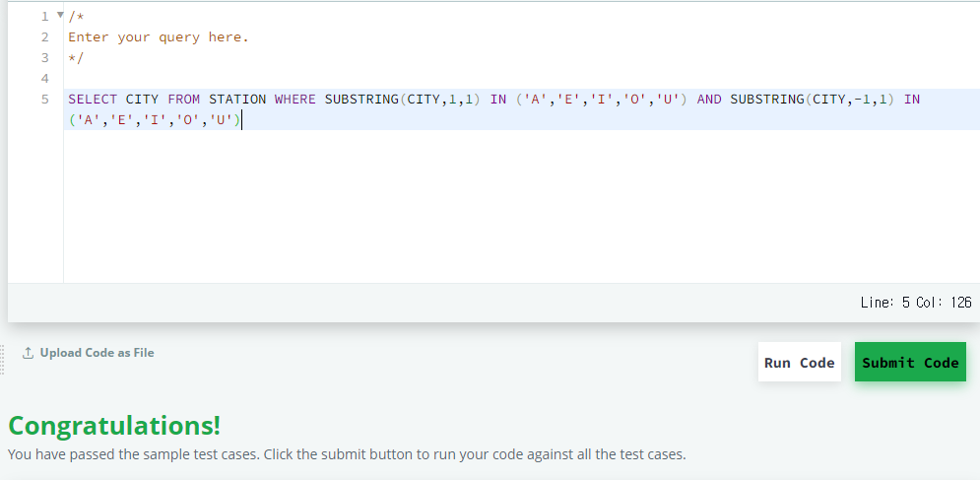
Task: Submit the query with Submit Code
Action: (910, 362)
